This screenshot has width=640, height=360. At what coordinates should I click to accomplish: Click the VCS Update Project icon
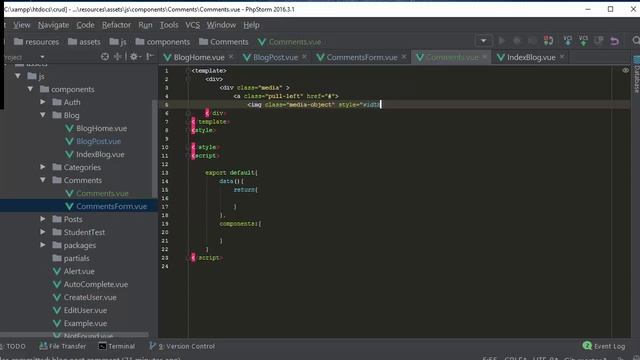click(x=568, y=41)
